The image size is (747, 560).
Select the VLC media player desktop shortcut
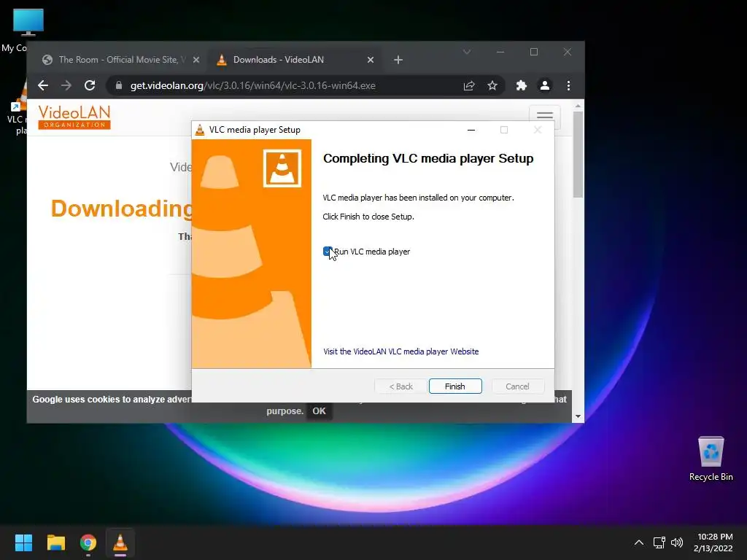click(19, 109)
